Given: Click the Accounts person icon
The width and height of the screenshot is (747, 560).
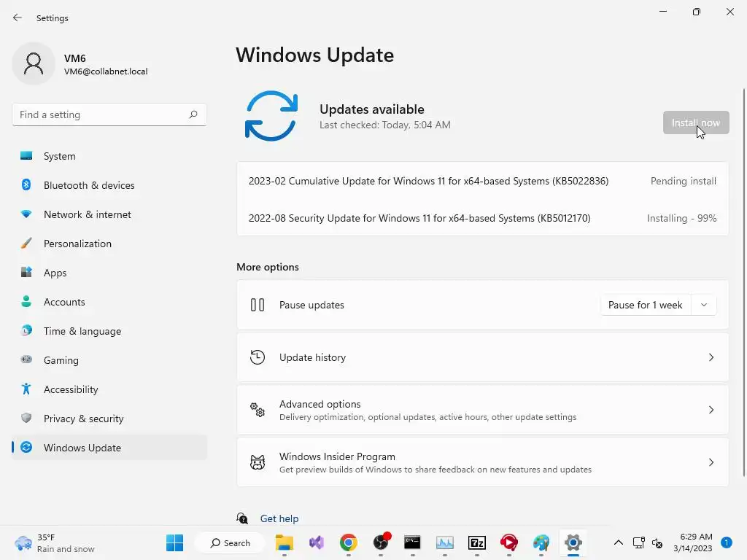Looking at the screenshot, I should [26, 301].
